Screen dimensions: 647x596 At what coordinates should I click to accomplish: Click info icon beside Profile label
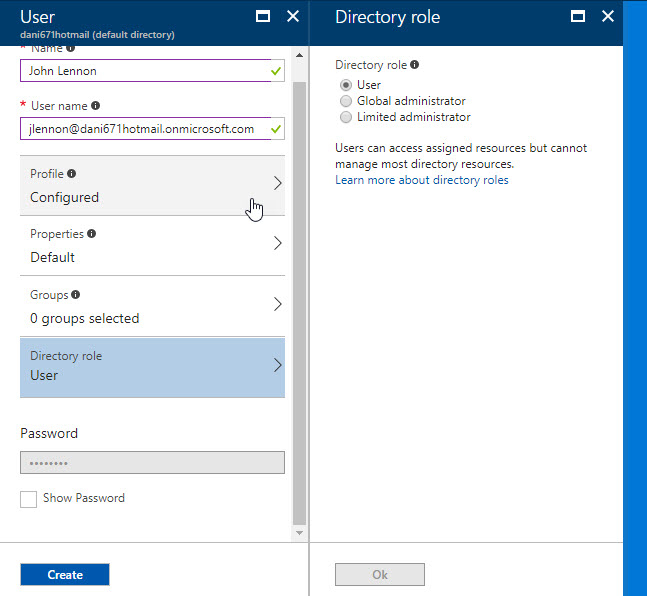click(71, 174)
